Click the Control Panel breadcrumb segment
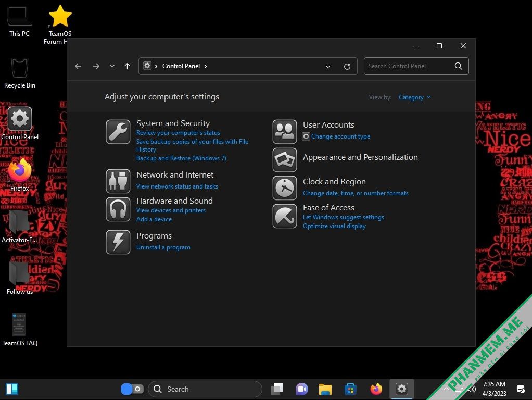Screen dimensions: 532x400 [x=181, y=66]
